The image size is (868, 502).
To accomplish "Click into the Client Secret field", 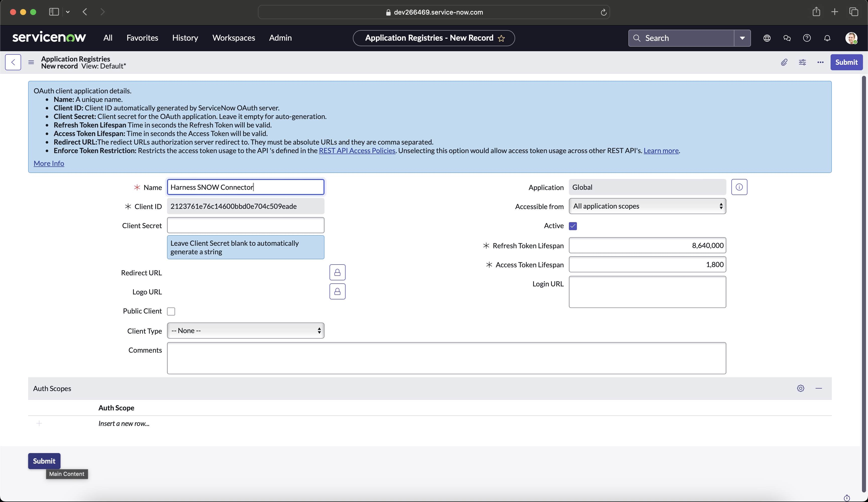I will 246,225.
